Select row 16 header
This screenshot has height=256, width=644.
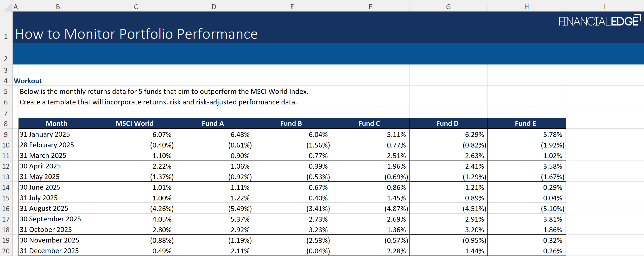pyautogui.click(x=6, y=208)
